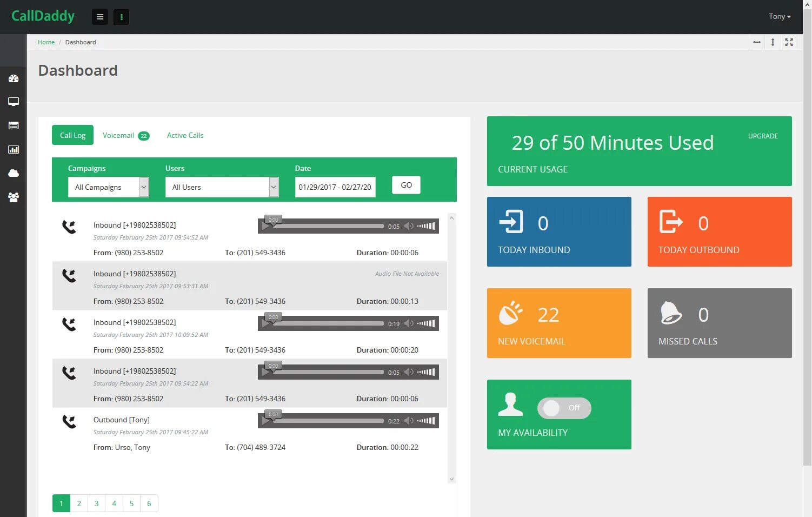812x517 pixels.
Task: Click phone icon of 09:53:31 AM call
Action: pos(69,275)
